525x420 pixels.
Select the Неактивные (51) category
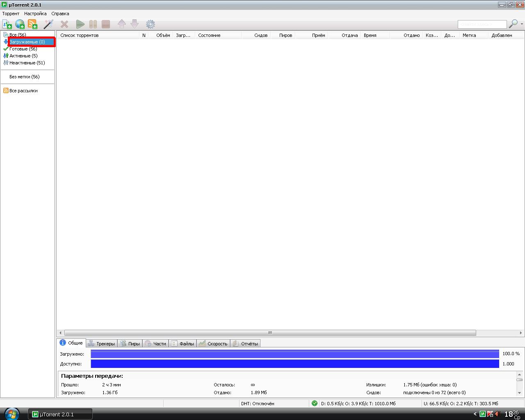click(27, 63)
